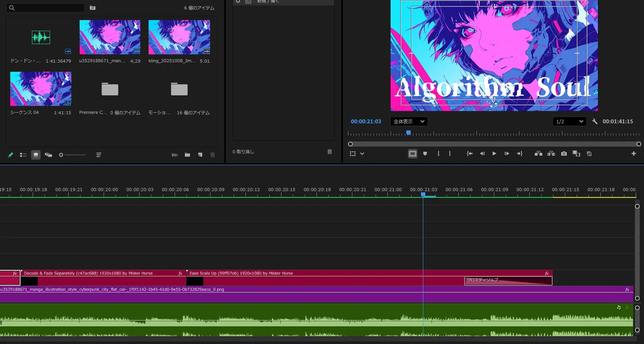Image resolution: width=644 pixels, height=344 pixels.
Task: Click Mark In bracket icon
Action: 438,153
